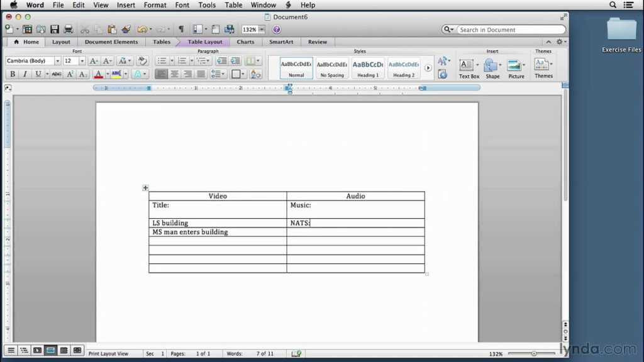This screenshot has width=644, height=362.
Task: Toggle bold formatting
Action: tap(12, 74)
